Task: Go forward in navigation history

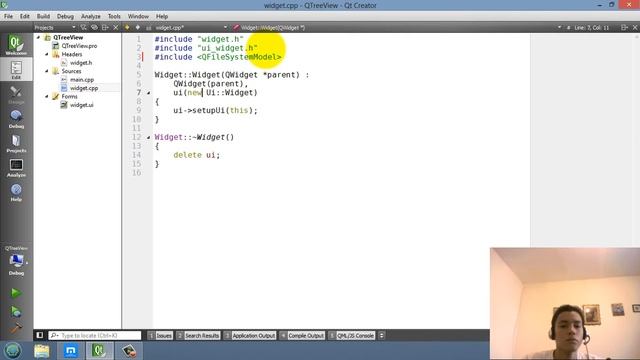Action: click(138, 27)
